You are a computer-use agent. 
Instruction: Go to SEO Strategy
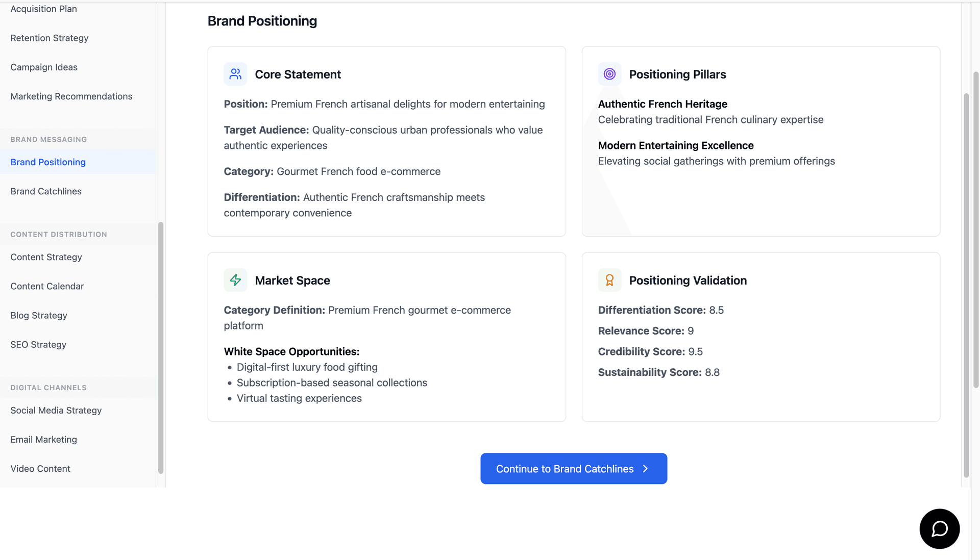[38, 344]
